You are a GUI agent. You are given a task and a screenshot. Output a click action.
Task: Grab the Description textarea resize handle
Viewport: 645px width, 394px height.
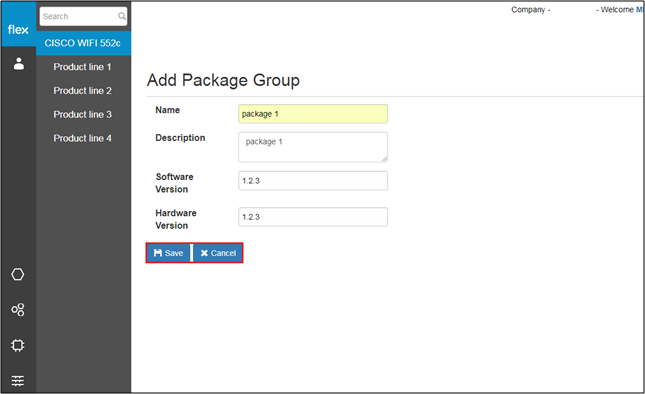[x=384, y=159]
